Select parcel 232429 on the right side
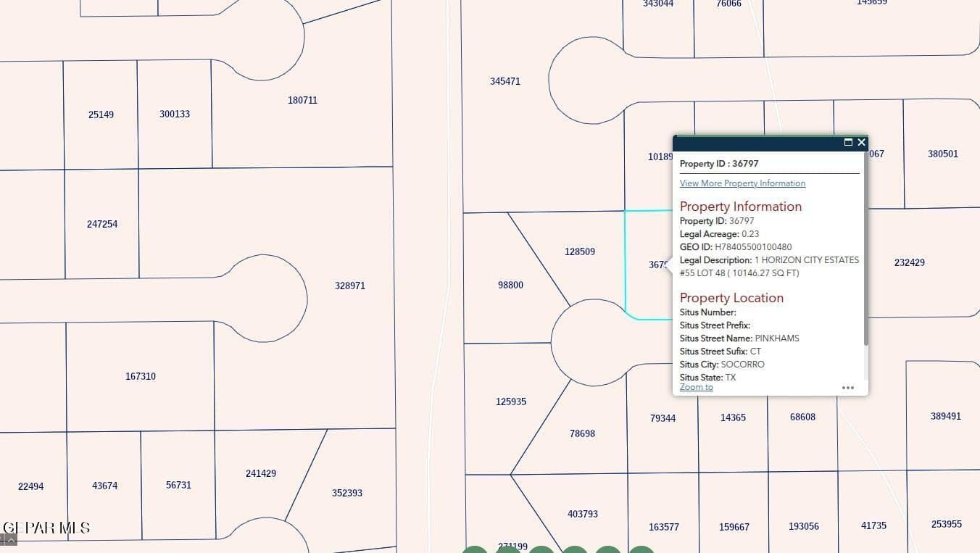Image resolution: width=980 pixels, height=553 pixels. pos(909,262)
